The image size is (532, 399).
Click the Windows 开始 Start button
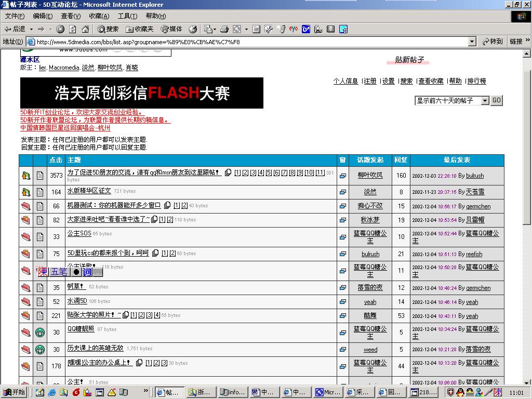tap(14, 392)
